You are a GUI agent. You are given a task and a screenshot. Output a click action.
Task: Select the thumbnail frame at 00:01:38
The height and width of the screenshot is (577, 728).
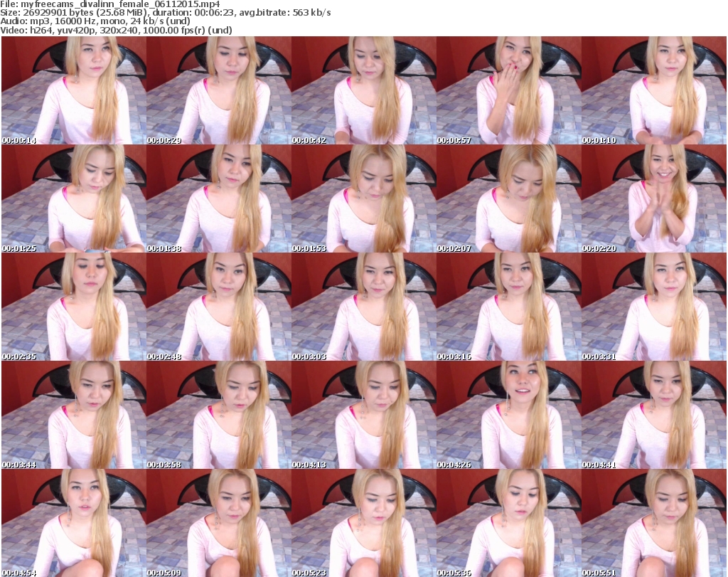pyautogui.click(x=219, y=198)
